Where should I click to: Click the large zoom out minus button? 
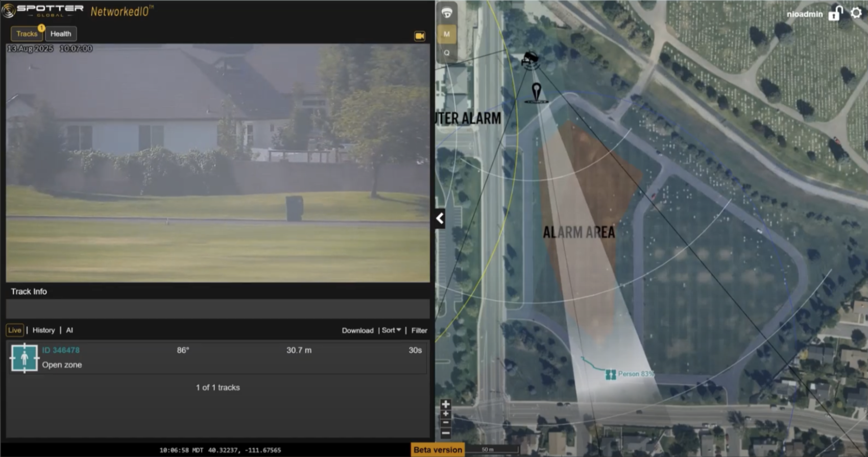coord(446,433)
